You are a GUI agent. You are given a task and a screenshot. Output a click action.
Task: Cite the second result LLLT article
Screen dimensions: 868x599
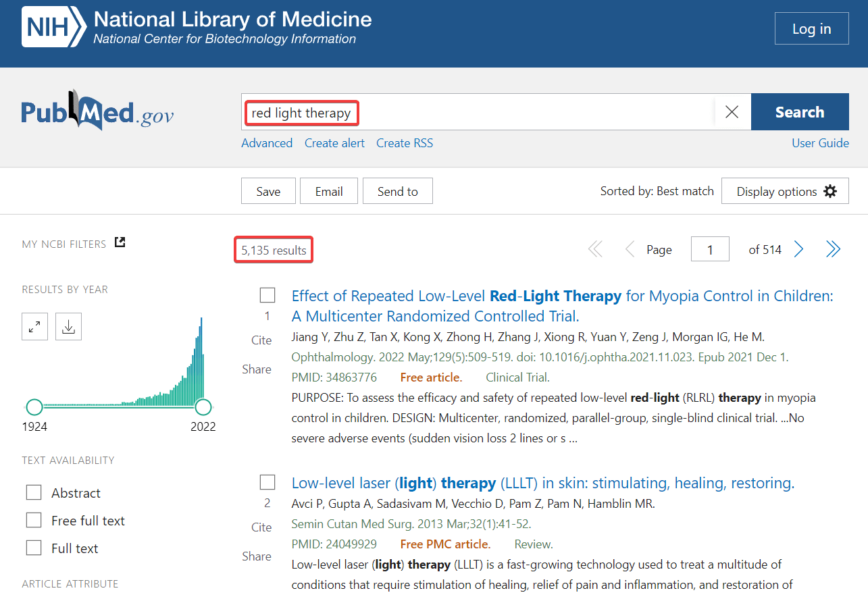point(261,527)
